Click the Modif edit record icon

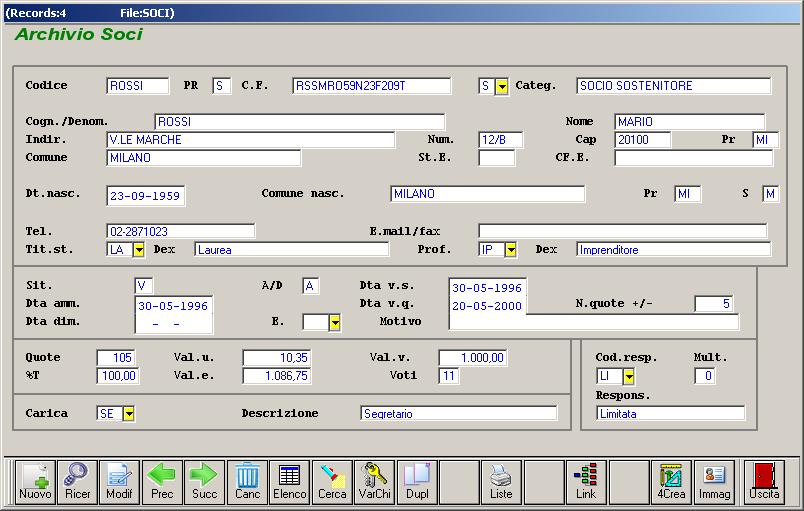click(x=119, y=481)
